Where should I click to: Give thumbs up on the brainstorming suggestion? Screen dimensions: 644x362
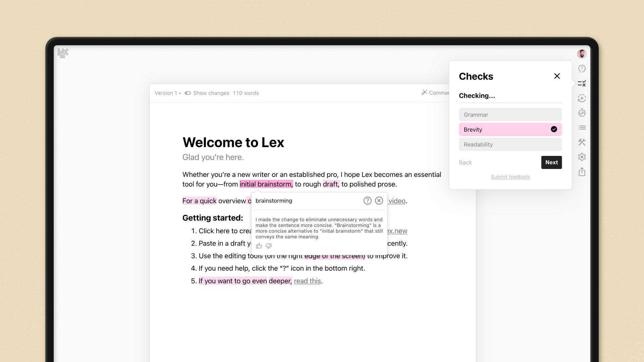[259, 246]
